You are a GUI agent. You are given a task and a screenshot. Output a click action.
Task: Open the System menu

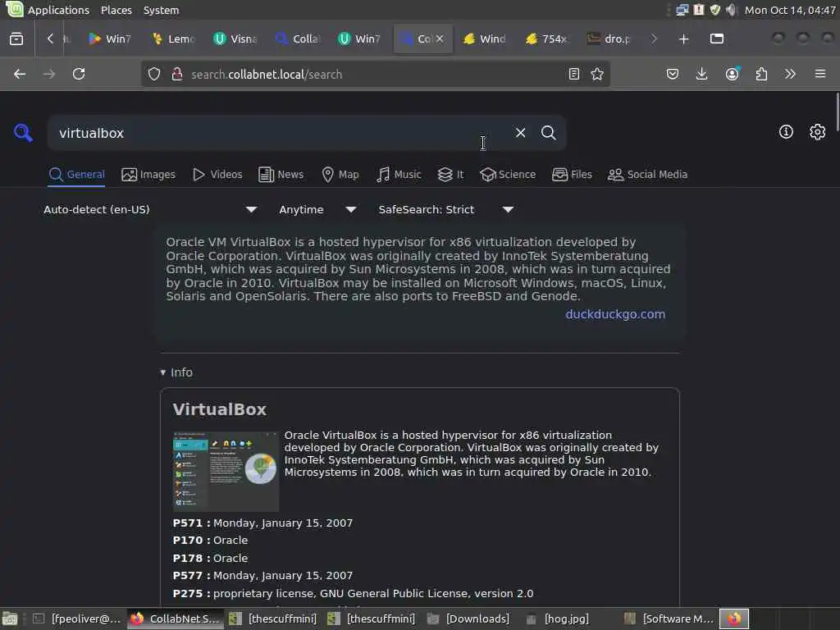point(162,10)
